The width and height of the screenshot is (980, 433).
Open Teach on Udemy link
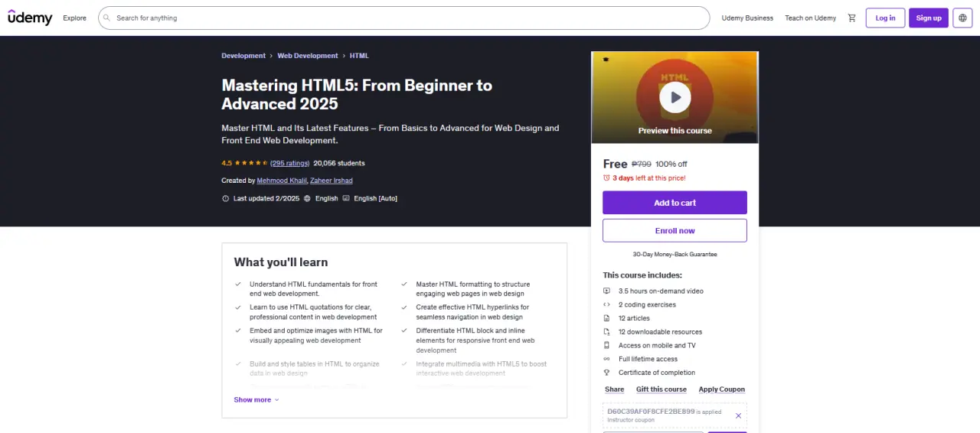pyautogui.click(x=810, y=18)
